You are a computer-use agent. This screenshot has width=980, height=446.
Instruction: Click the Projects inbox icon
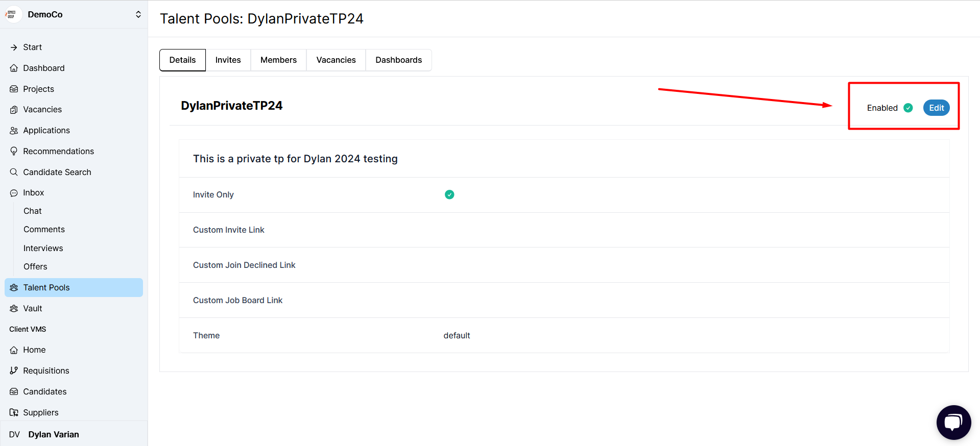pos(14,89)
